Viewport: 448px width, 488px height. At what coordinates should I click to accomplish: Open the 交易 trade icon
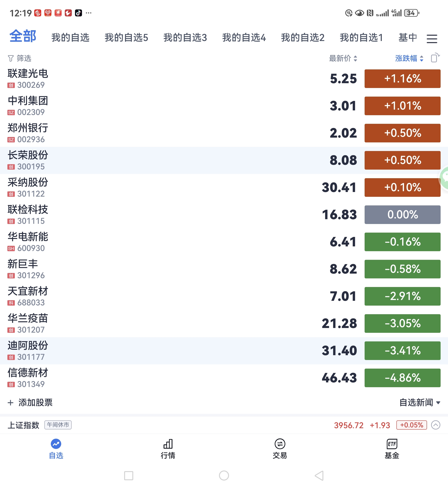(280, 444)
